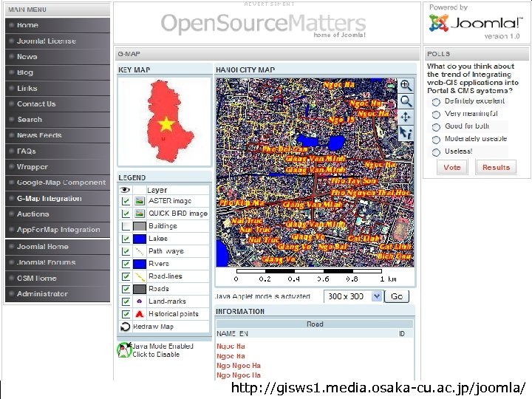Viewport: 532px width, 399px height.
Task: Click the Path ways line symbol
Action: point(140,251)
